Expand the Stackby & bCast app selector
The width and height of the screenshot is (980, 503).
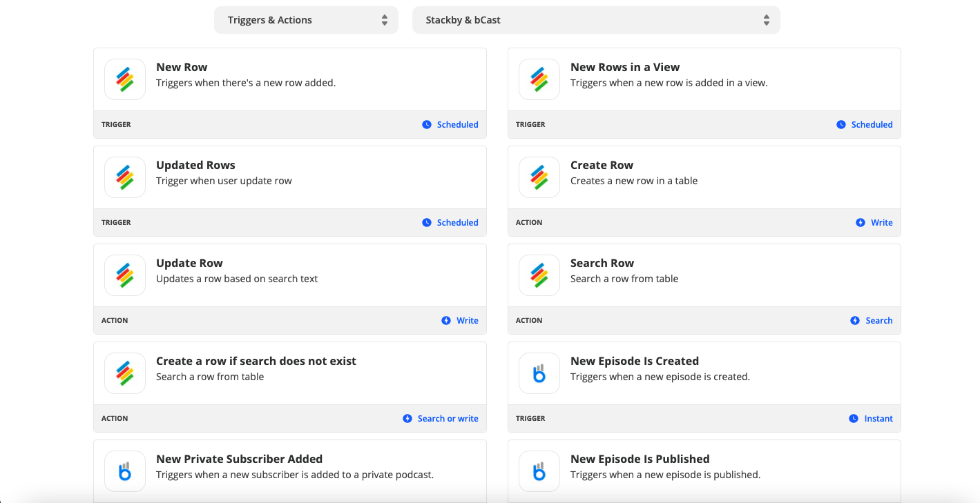[596, 20]
